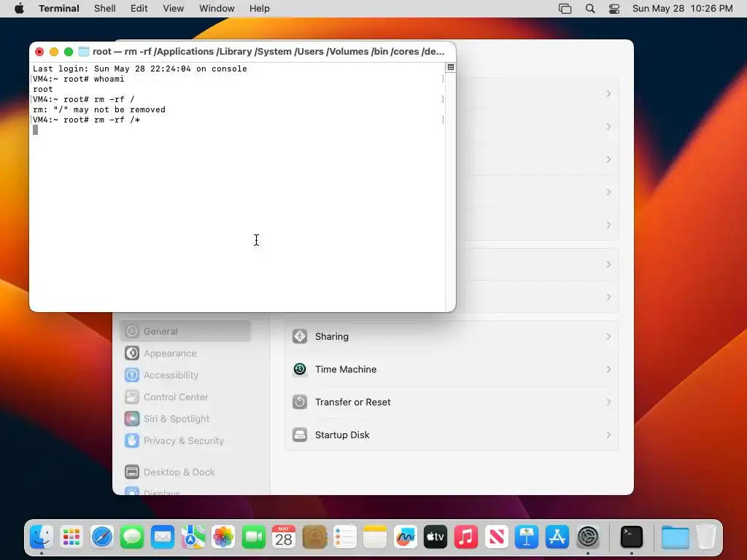
Task: Open Contacts app in the Dock
Action: [314, 537]
